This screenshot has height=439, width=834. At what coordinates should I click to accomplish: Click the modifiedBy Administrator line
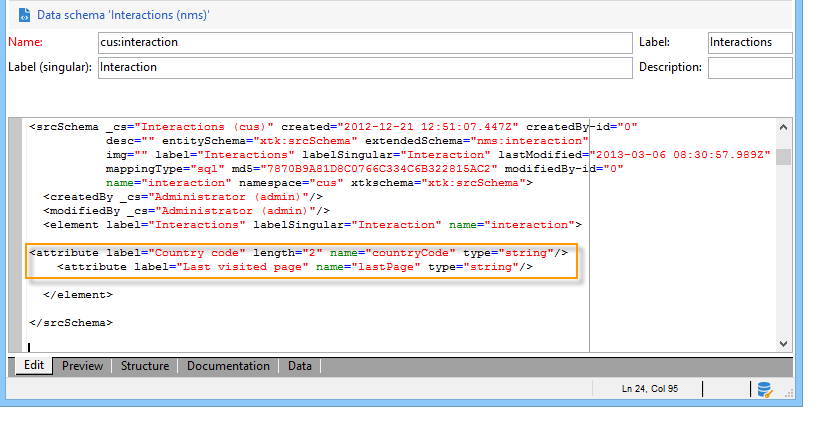[187, 211]
